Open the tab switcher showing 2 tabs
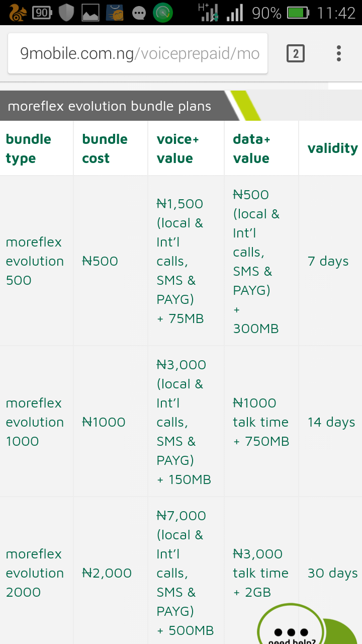This screenshot has height=644, width=362. point(296,53)
